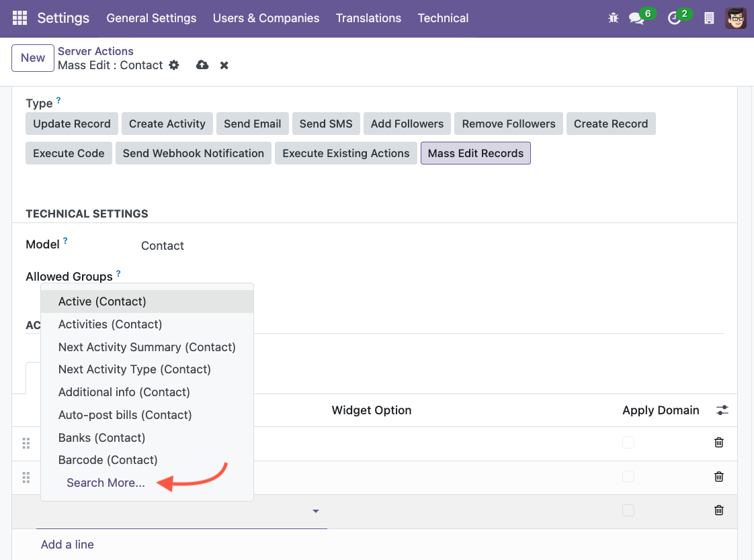Open the Users & Companies menu
Viewport: 754px width, 560px height.
coord(266,18)
